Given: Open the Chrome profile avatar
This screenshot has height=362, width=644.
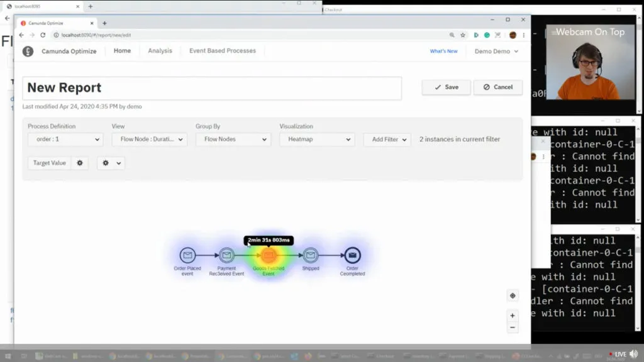Looking at the screenshot, I should (x=513, y=35).
